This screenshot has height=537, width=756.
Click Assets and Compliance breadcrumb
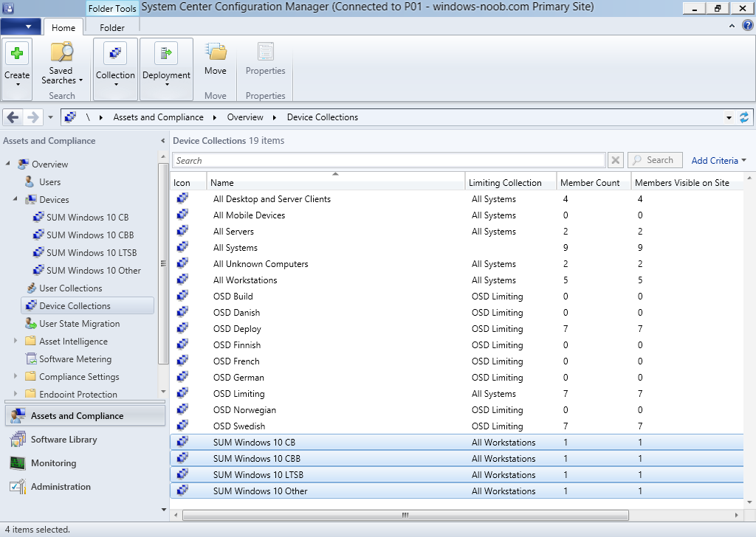click(x=158, y=117)
